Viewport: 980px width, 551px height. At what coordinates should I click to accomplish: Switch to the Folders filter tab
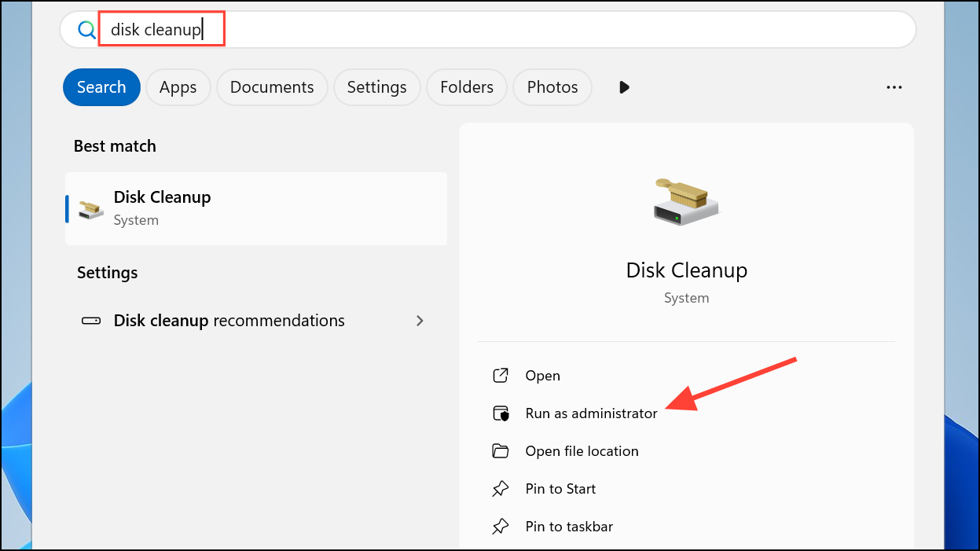pos(467,87)
